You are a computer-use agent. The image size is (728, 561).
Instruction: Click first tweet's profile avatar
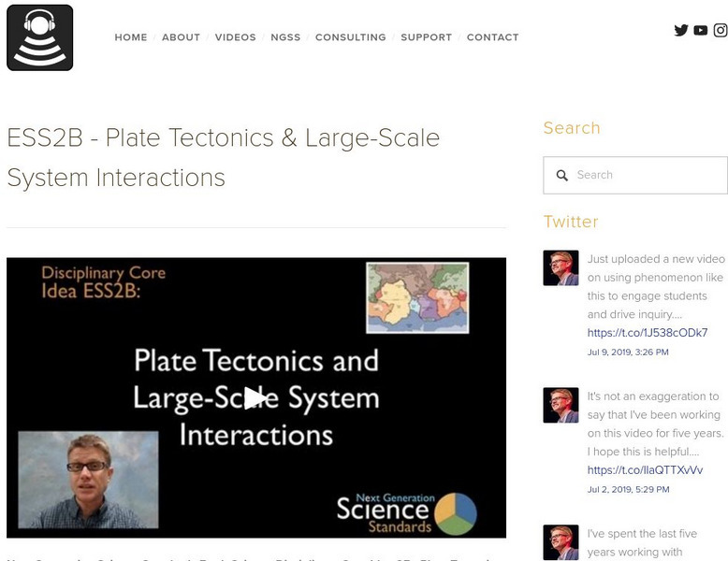[x=561, y=267]
